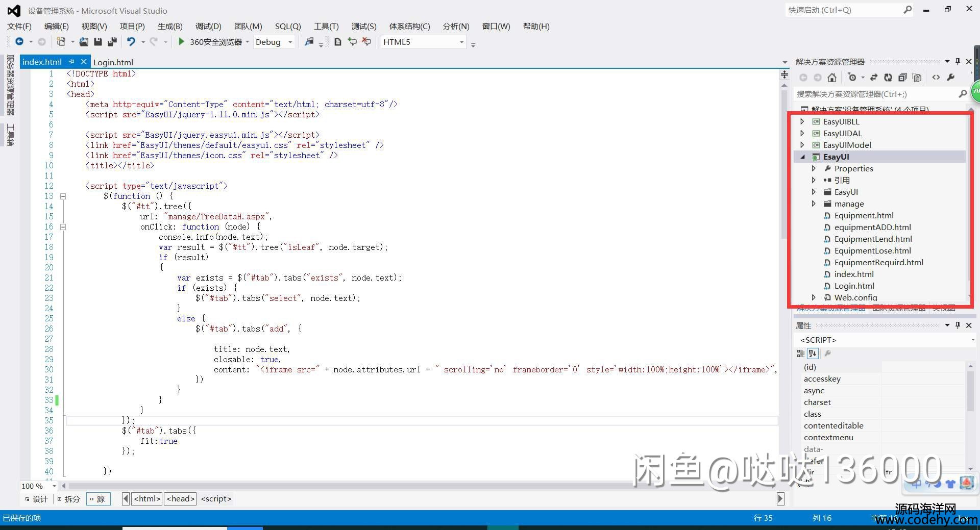Click the Quick Launch search magnifier icon

click(908, 10)
